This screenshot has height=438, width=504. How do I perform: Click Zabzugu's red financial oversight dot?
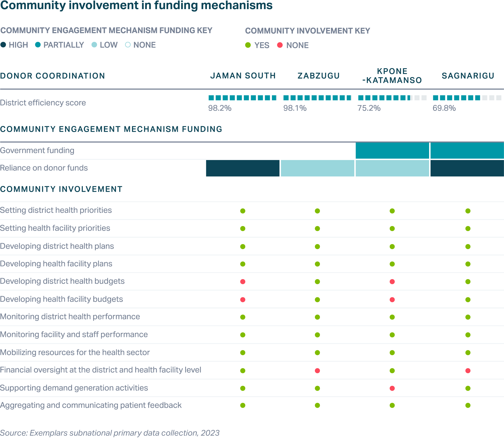[317, 371]
